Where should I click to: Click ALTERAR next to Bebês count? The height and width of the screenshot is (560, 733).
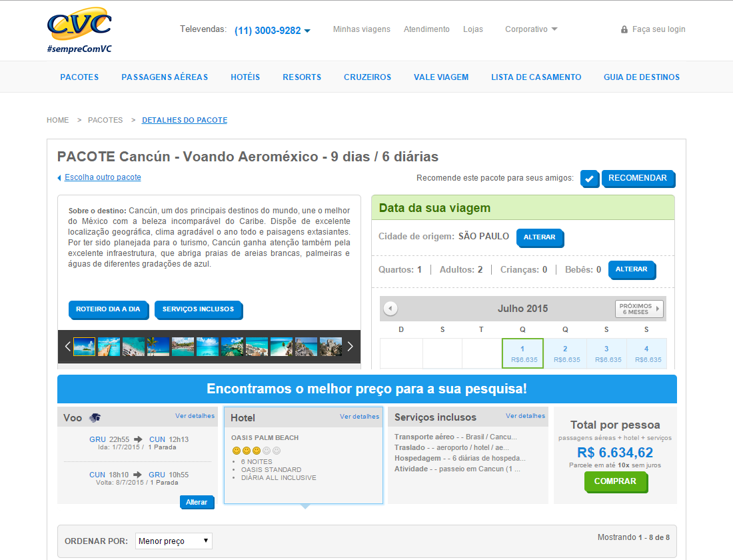(x=632, y=269)
